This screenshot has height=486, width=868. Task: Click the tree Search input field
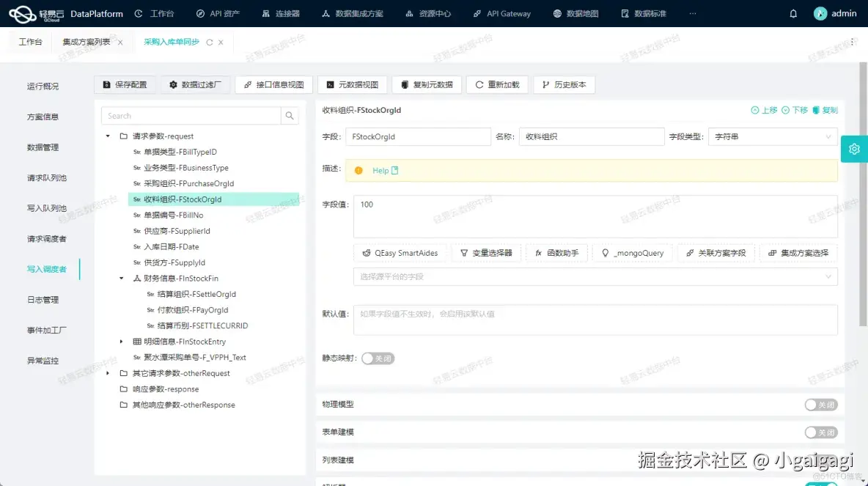191,116
